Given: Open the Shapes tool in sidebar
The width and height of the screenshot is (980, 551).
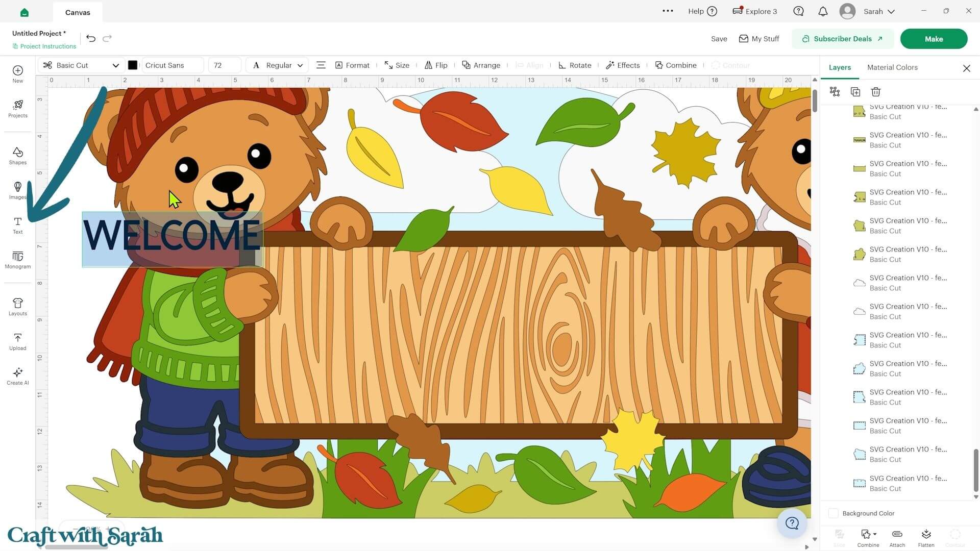Looking at the screenshot, I should [x=17, y=156].
